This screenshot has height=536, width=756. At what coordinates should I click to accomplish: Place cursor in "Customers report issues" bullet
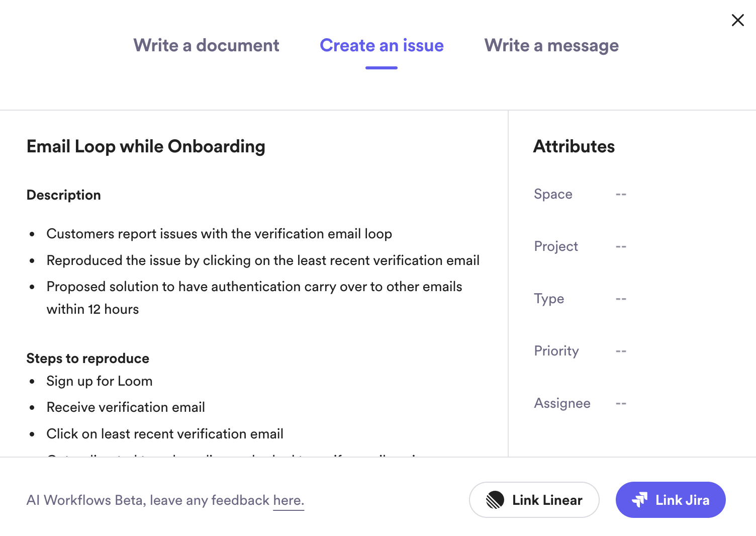point(219,234)
